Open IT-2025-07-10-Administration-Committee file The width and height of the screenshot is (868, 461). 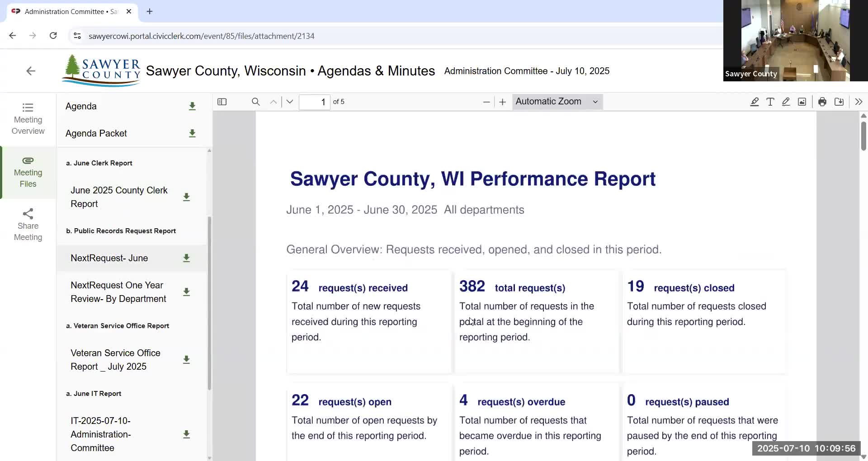tap(101, 434)
